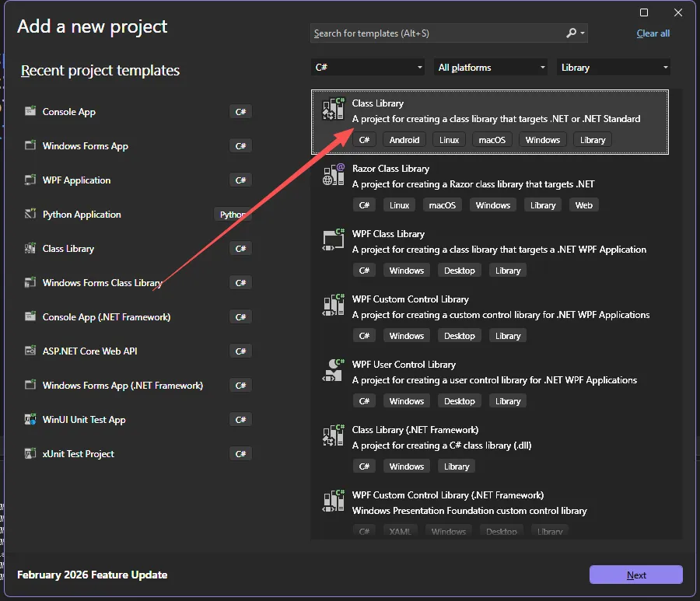Select xUnit Test Project from recent templates
This screenshot has width=700, height=601.
pos(78,454)
